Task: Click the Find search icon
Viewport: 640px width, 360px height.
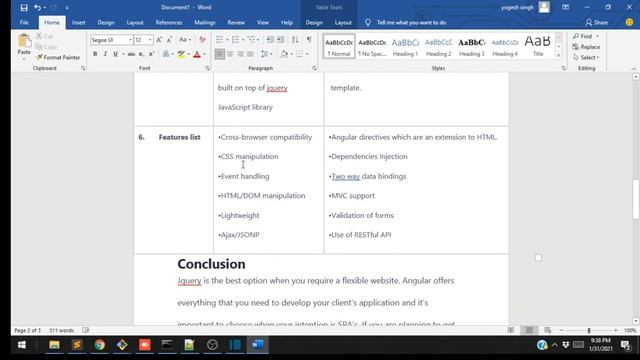Action: tap(576, 36)
